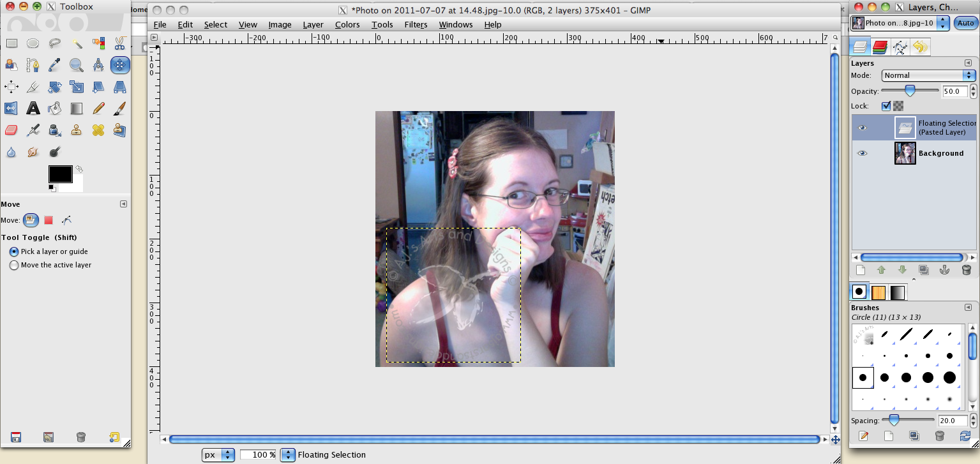Delete layer using Layers panel trash icon
This screenshot has height=464, width=980.
point(966,270)
